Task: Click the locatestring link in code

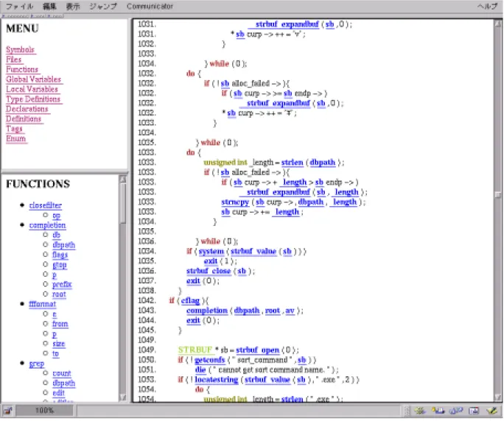Action: [217, 380]
